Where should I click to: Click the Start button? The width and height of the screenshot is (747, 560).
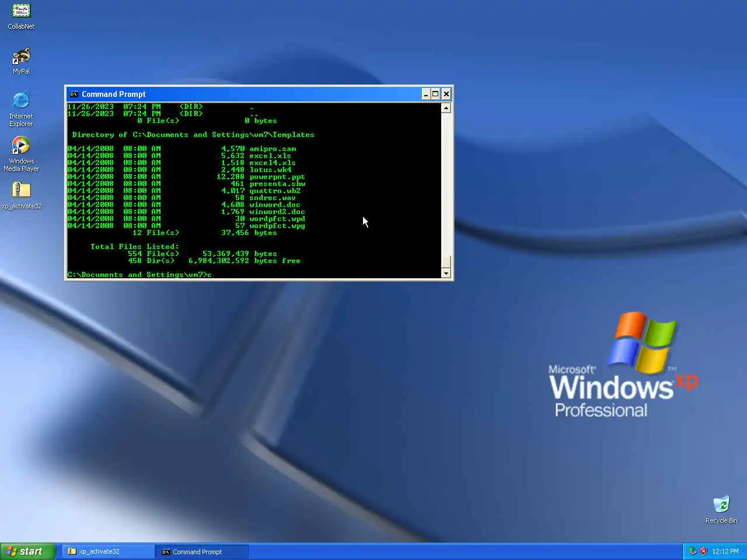coord(27,551)
